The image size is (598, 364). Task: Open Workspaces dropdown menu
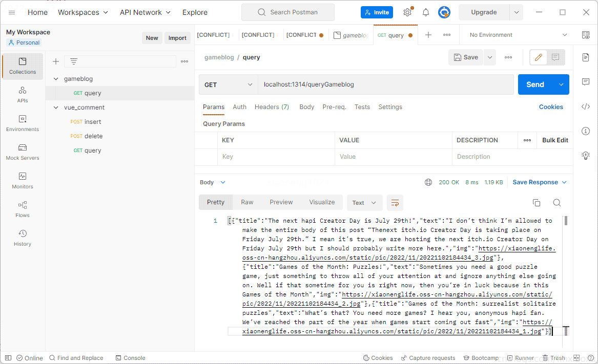pyautogui.click(x=83, y=12)
